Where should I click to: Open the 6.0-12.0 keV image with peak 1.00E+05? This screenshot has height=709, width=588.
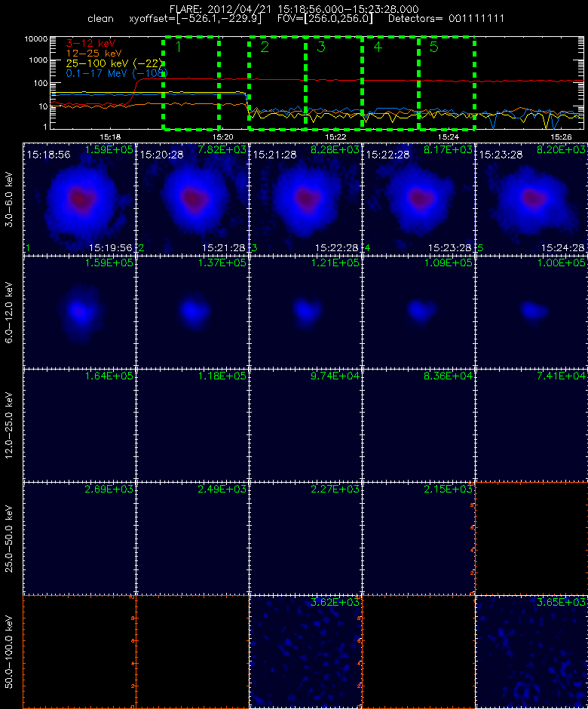pyautogui.click(x=531, y=312)
